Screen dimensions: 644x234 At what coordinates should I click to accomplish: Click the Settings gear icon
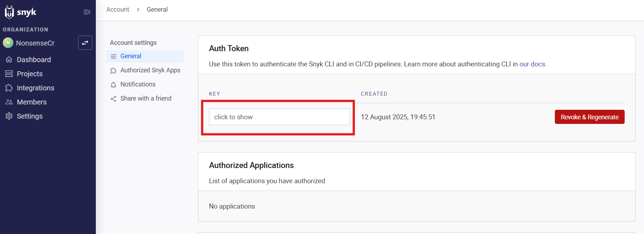tap(9, 116)
